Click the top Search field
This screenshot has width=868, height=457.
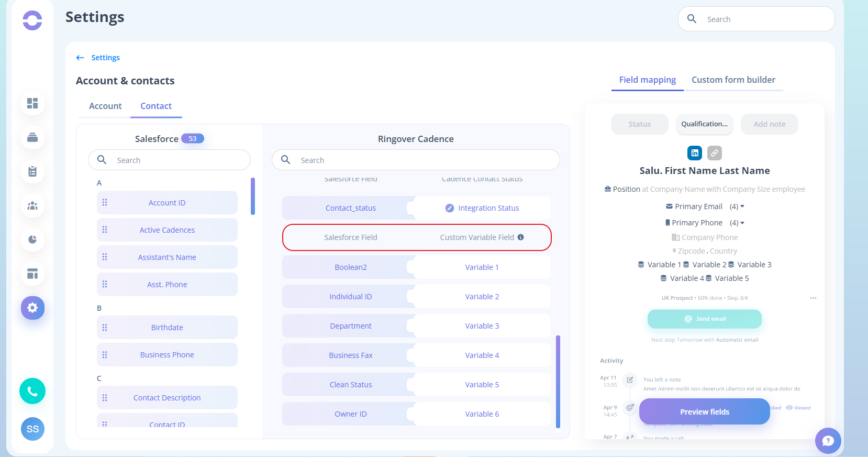(756, 19)
